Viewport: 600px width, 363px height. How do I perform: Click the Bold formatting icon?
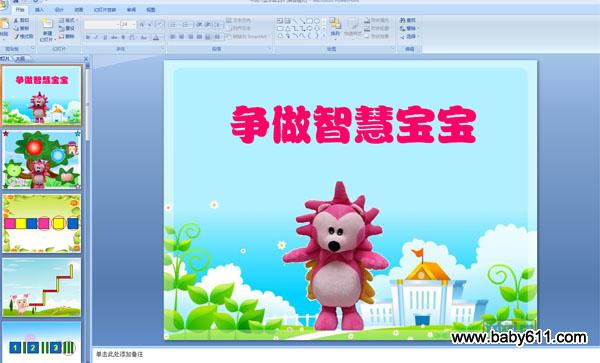[88, 37]
